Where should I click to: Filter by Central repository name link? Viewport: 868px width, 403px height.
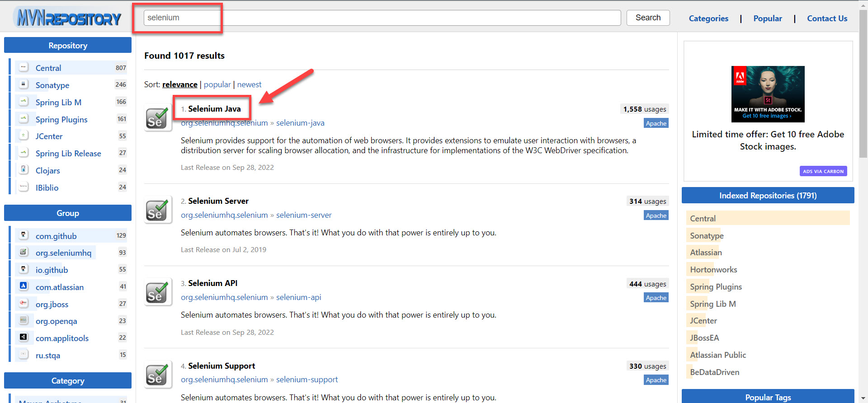click(x=48, y=68)
